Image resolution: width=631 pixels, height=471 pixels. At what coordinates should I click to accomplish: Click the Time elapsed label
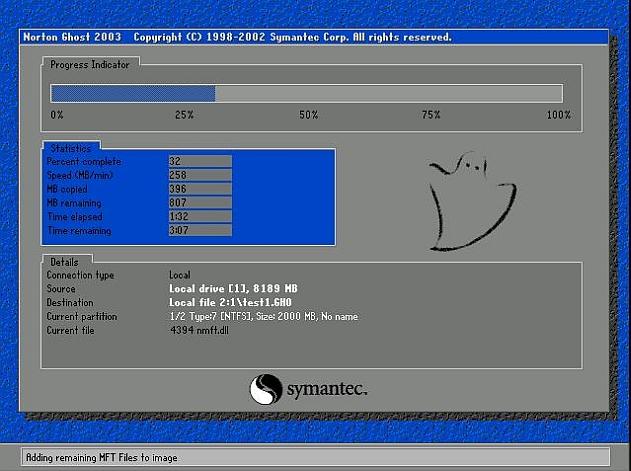[75, 217]
